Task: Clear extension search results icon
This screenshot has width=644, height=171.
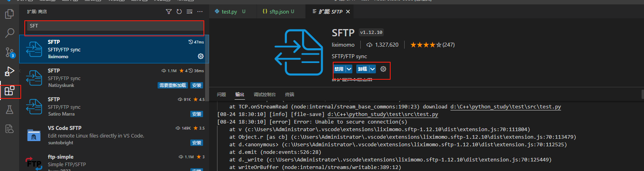Action: pyautogui.click(x=190, y=12)
